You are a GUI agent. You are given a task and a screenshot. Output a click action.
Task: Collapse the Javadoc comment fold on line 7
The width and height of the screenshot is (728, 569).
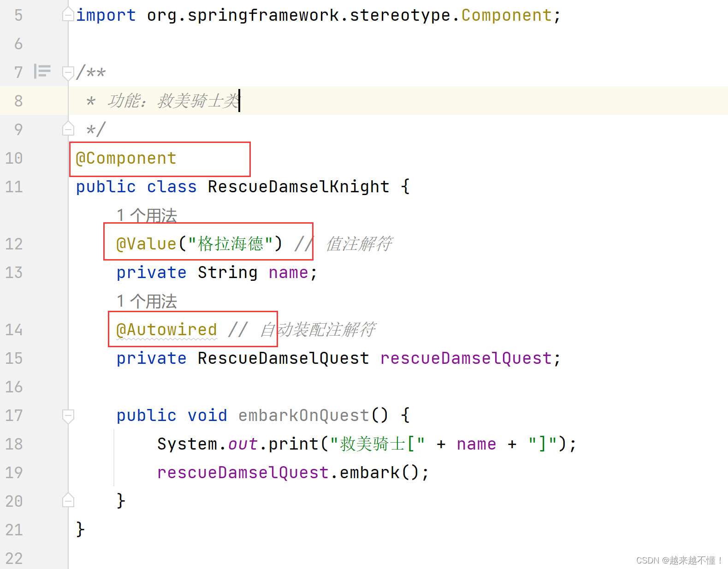point(68,72)
